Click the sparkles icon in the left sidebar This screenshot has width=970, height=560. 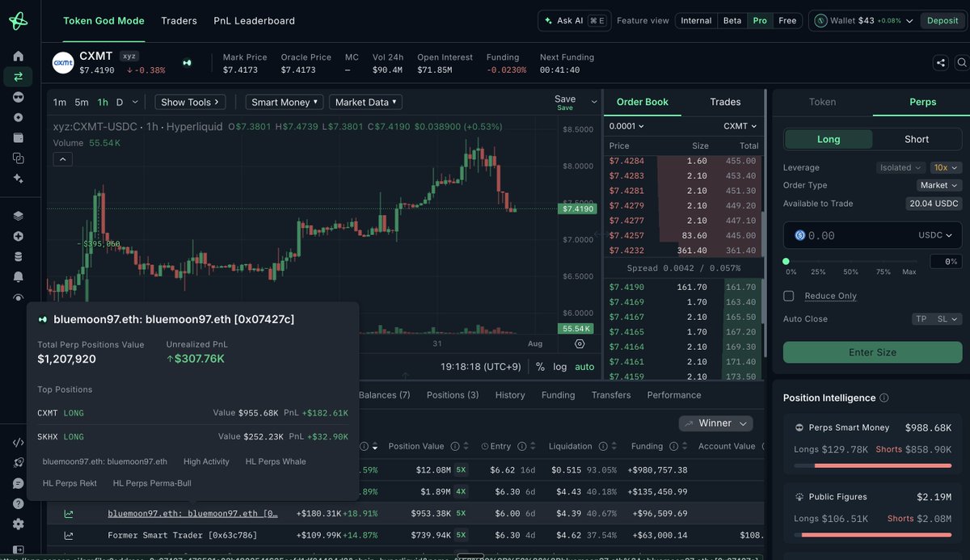point(18,179)
